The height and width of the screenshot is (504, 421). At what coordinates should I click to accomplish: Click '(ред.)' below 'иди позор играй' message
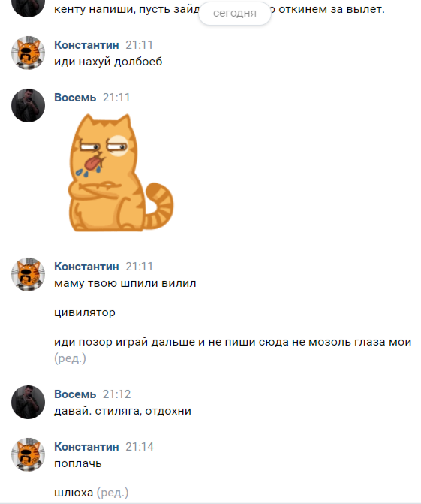tap(70, 358)
